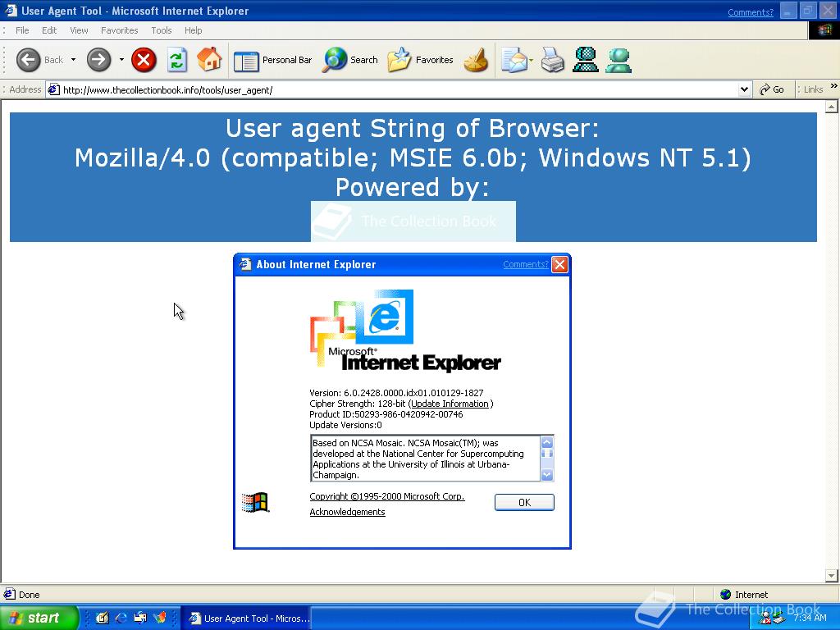
Task: Refresh the current page
Action: click(177, 59)
